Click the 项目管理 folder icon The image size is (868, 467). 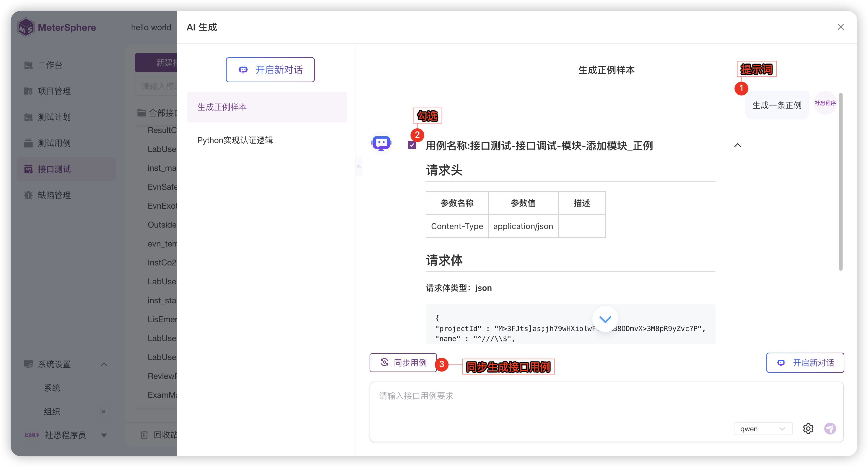28,91
